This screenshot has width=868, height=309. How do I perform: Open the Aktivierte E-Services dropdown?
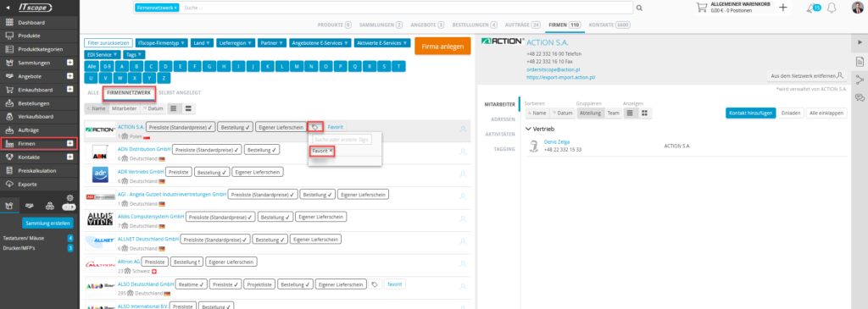(382, 42)
